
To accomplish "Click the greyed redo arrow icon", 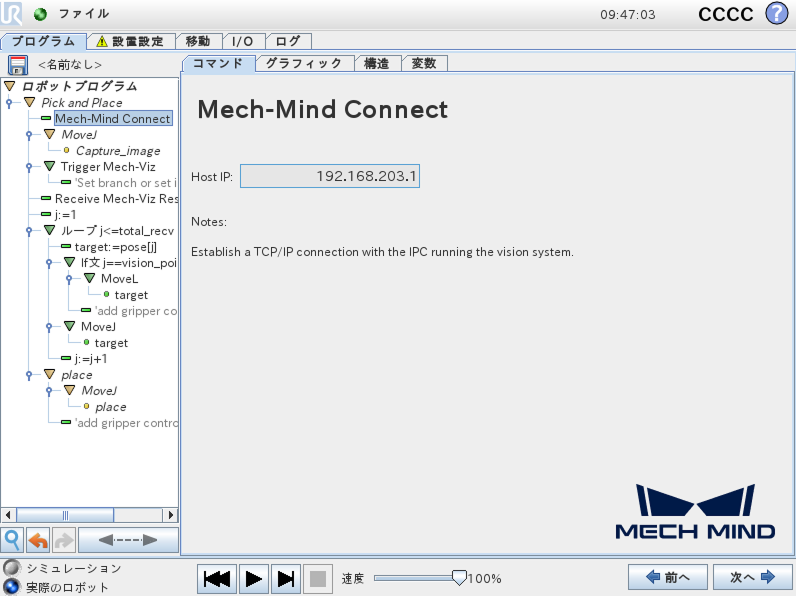I will pos(63,540).
